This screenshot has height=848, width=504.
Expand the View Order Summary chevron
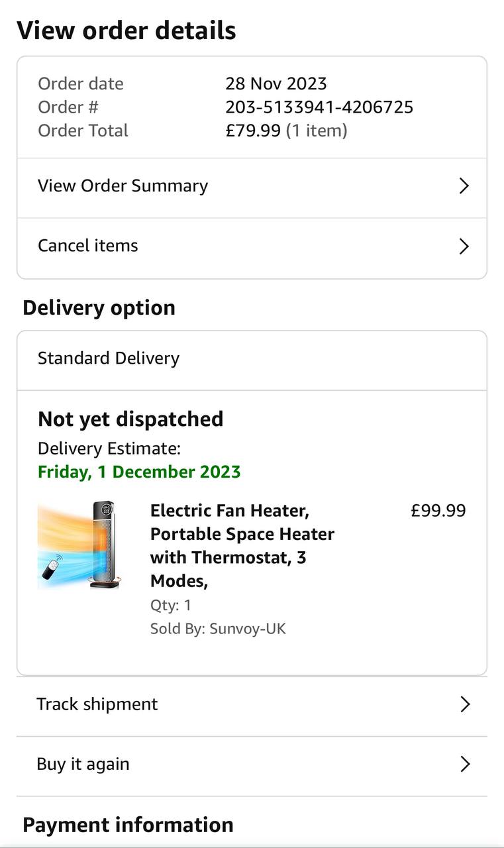(x=464, y=186)
